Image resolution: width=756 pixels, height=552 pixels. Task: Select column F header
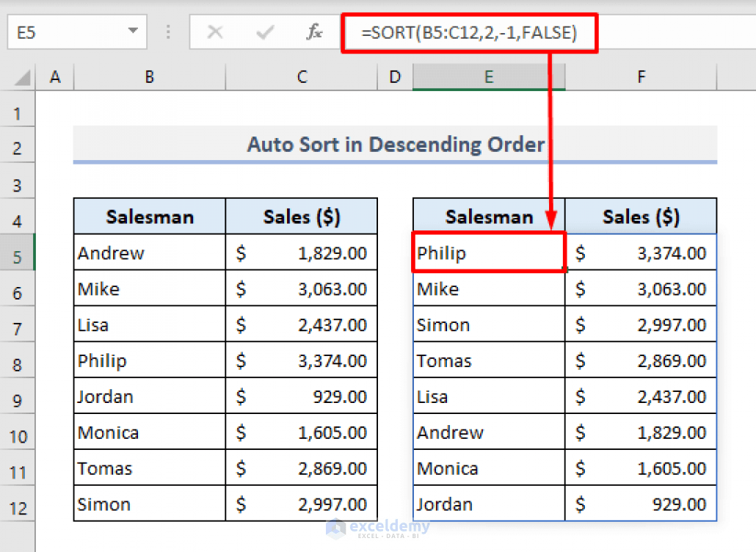[641, 76]
